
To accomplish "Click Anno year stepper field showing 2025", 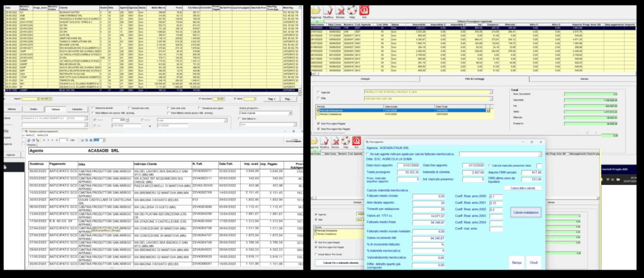I will coord(120,120).
